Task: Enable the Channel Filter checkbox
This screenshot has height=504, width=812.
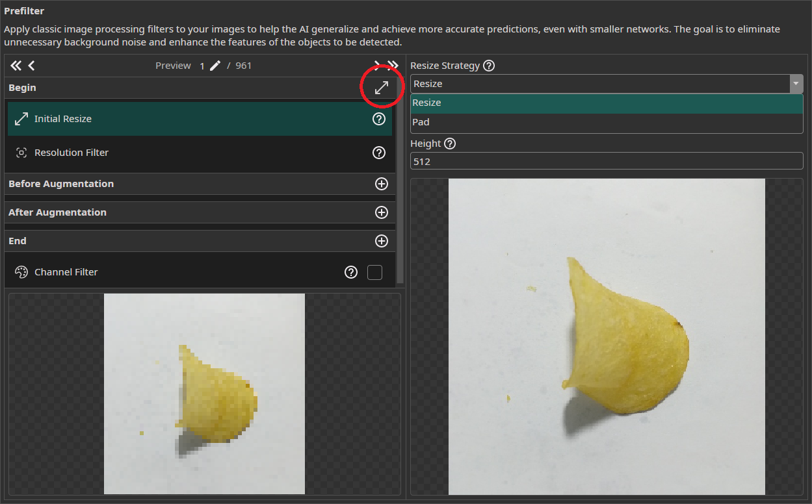Action: (375, 272)
